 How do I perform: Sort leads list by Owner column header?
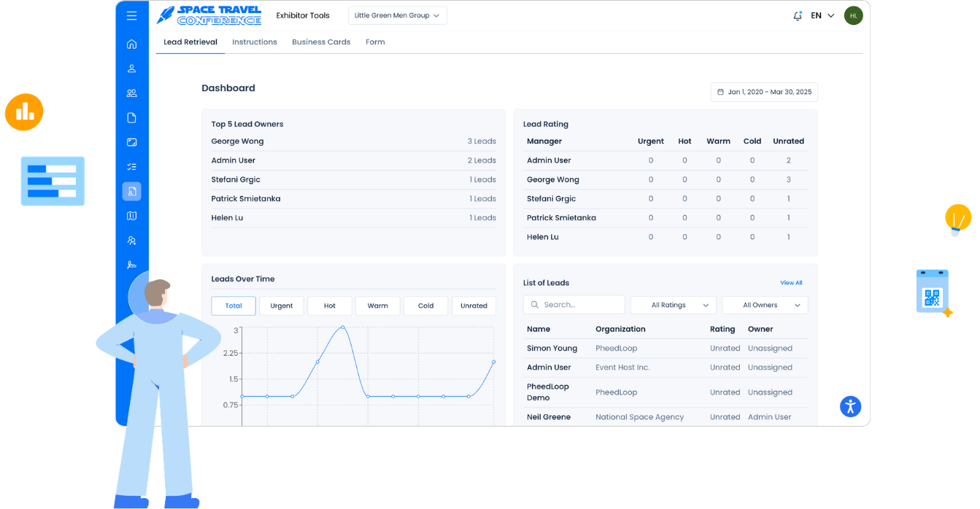click(760, 329)
